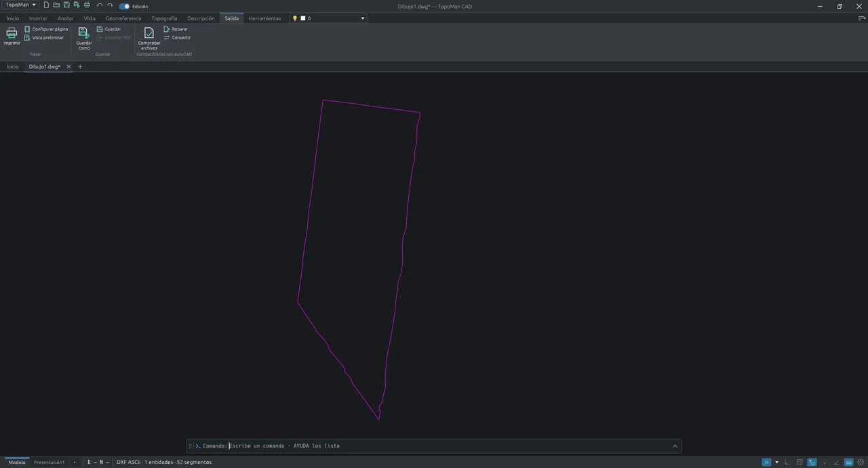868x468 pixels.
Task: Click the open folder icon in title bar
Action: (56, 5)
